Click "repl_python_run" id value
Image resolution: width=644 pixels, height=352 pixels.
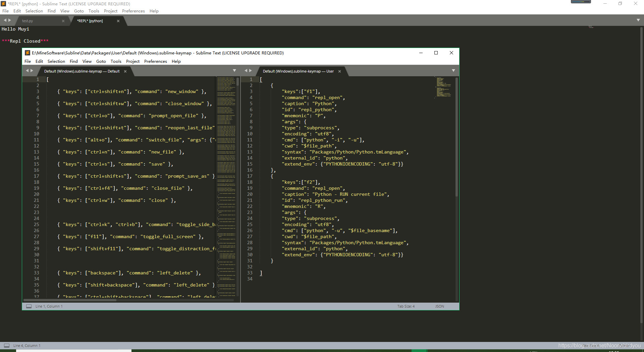tap(322, 200)
